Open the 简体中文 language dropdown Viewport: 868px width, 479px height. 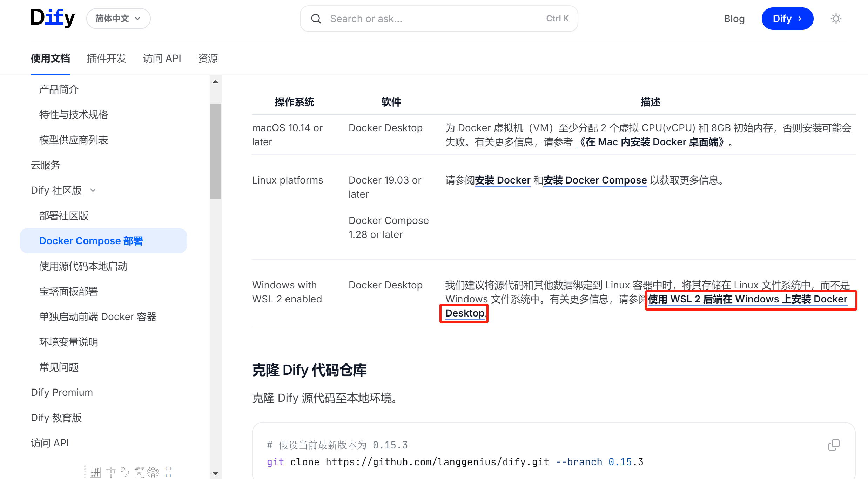coord(118,19)
